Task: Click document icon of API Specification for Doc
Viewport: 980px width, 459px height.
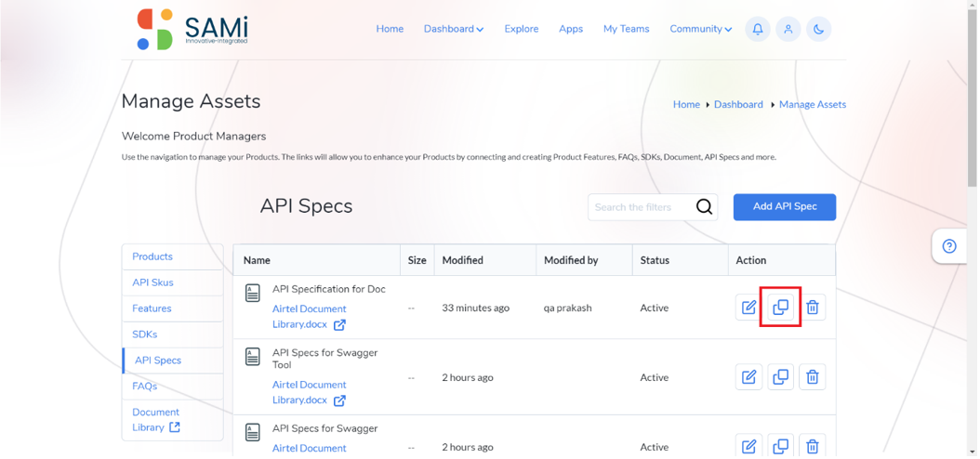Action: 253,293
